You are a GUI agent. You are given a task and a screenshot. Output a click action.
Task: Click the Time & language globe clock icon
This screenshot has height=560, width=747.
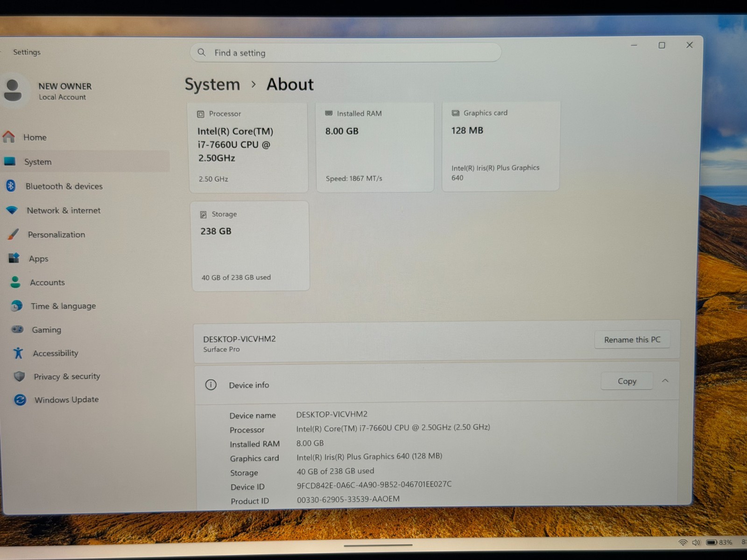[x=17, y=306]
